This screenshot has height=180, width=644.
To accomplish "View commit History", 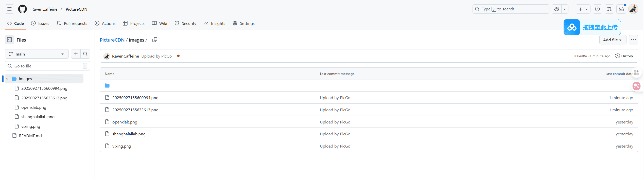I will tap(624, 56).
